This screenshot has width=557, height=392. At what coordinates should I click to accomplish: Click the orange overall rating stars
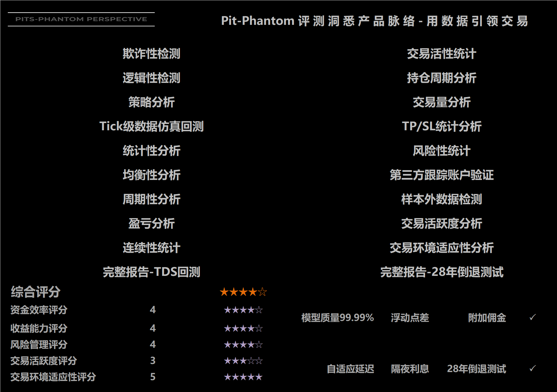point(243,292)
